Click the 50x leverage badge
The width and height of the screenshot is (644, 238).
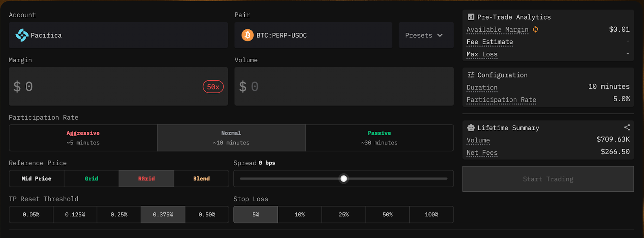tap(213, 87)
